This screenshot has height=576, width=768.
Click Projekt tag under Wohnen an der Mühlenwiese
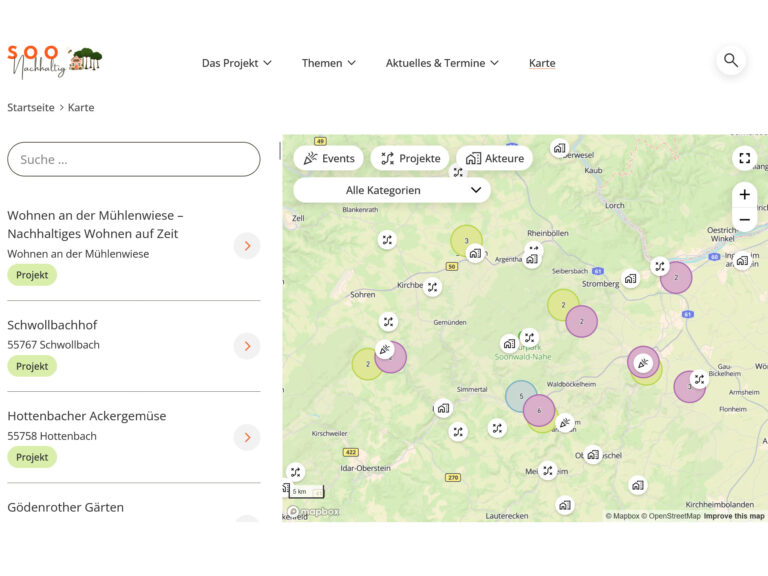pyautogui.click(x=32, y=275)
